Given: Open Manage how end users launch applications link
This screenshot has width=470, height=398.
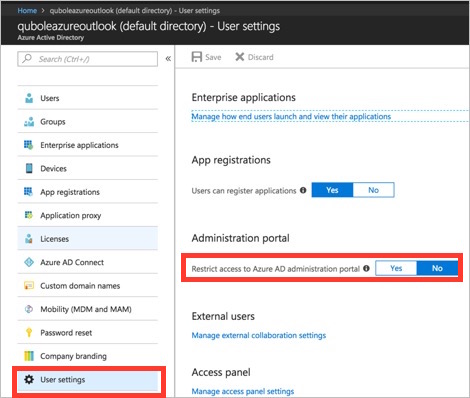Looking at the screenshot, I should pyautogui.click(x=291, y=116).
